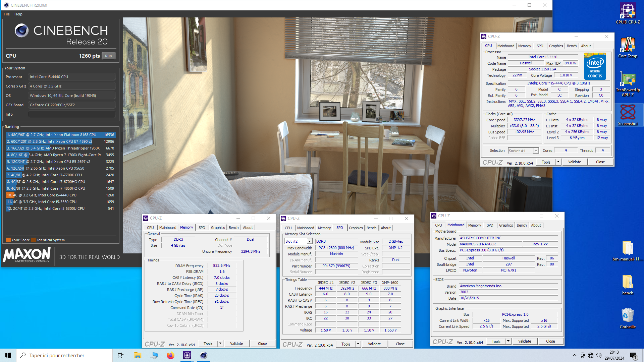The height and width of the screenshot is (362, 644).
Task: Switch to Graphics tab in Memory window
Action: (218, 228)
